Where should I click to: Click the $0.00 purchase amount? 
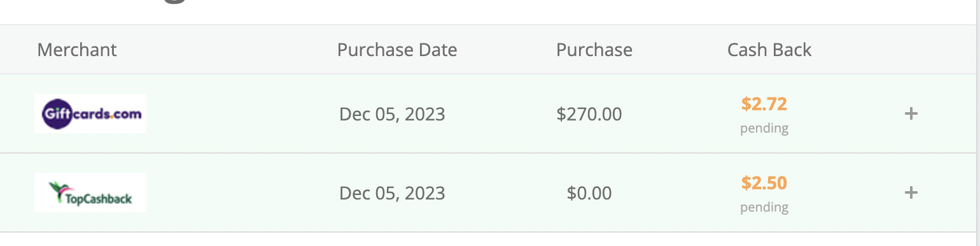click(x=589, y=193)
